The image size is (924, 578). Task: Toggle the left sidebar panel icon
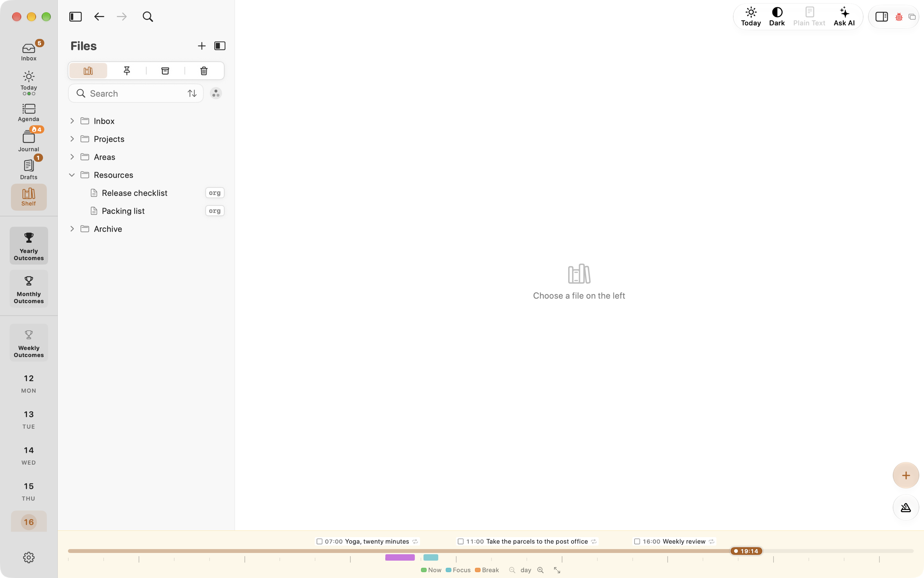[75, 17]
